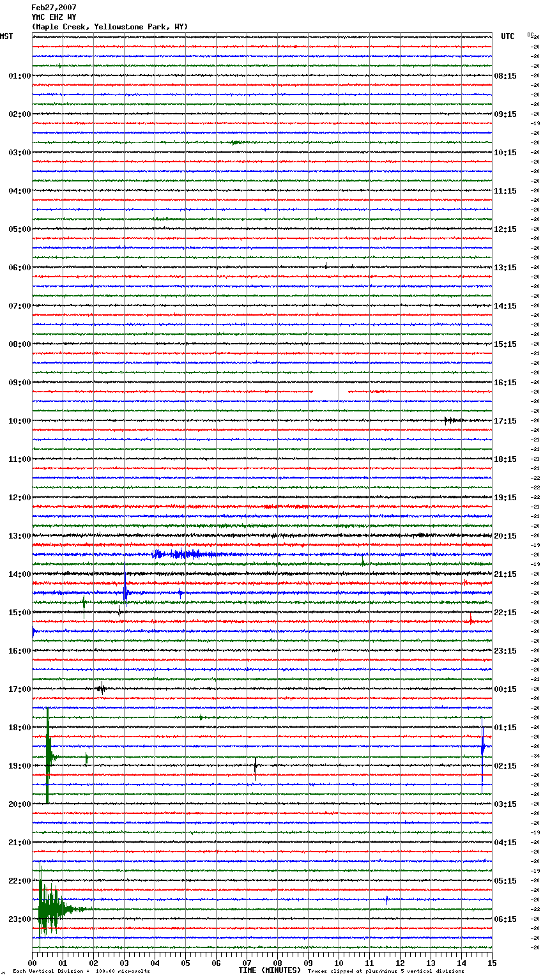Screen dimensions: 543x980
Task: Click the 13:15 UTC time label
Action: pos(505,268)
